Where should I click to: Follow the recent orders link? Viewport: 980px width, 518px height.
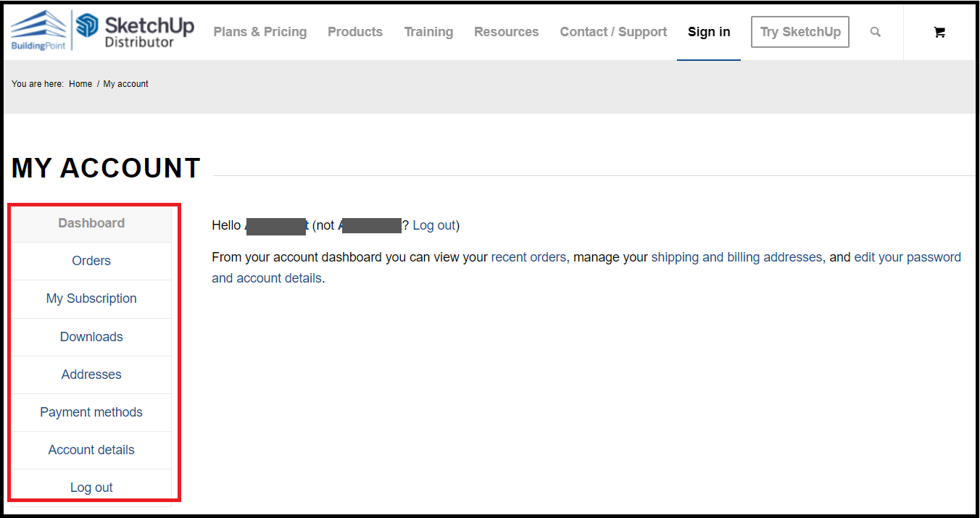528,257
